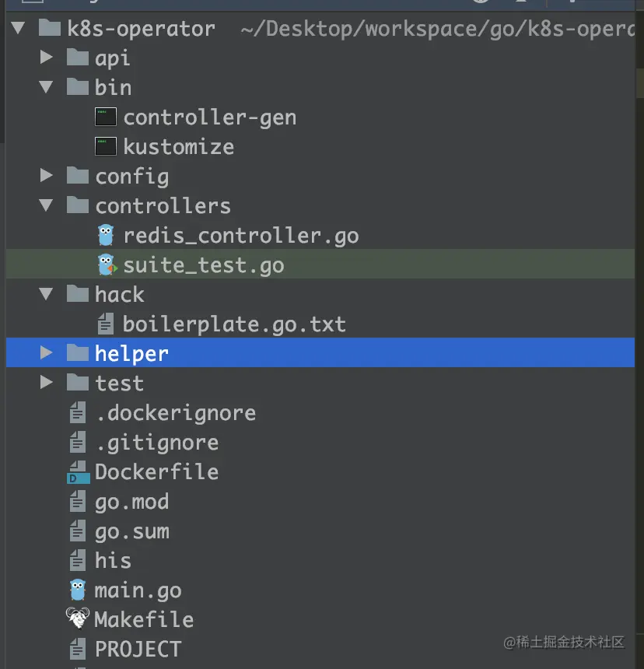Click the main.go gopher icon
This screenshot has height=669, width=644.
tap(78, 590)
